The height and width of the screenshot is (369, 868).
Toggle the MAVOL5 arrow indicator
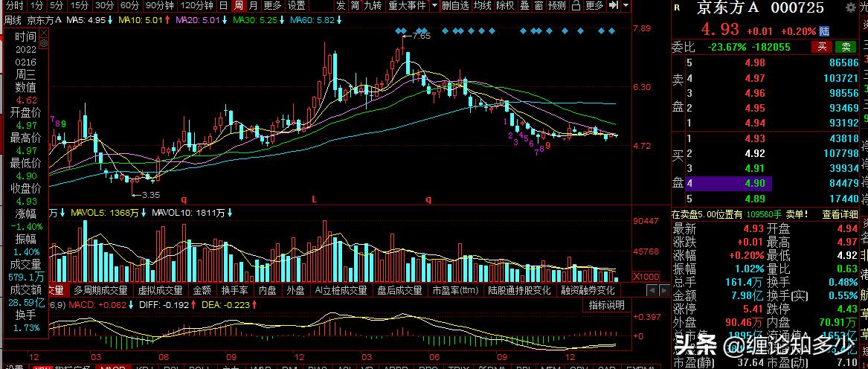(144, 213)
